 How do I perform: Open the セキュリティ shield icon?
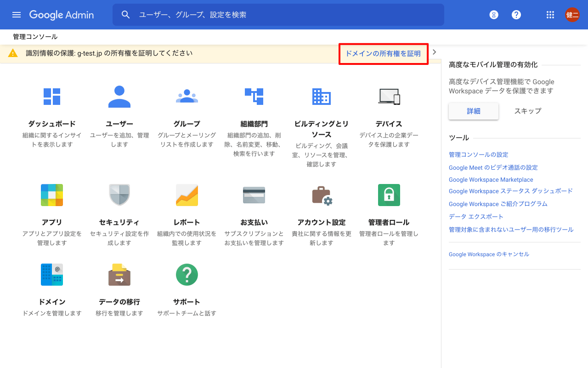pos(119,195)
